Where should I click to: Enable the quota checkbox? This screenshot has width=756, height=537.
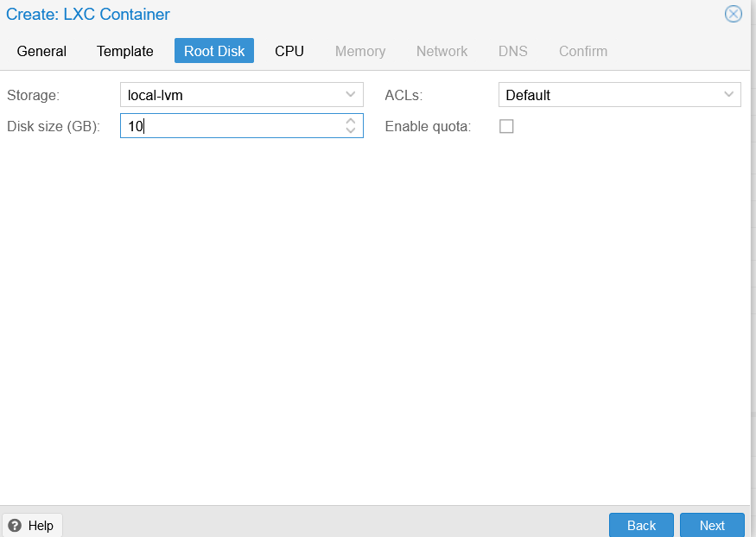pyautogui.click(x=506, y=126)
